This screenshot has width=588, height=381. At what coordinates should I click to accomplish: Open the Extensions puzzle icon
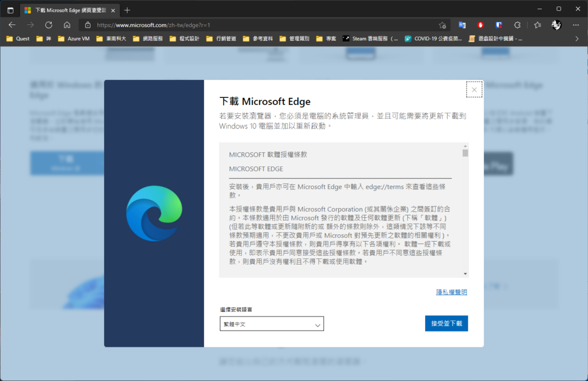coord(518,25)
